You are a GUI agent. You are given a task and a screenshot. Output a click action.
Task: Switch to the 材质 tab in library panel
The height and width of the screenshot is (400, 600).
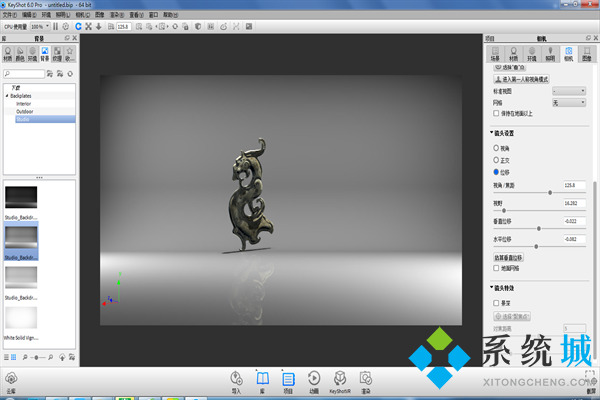(9, 55)
